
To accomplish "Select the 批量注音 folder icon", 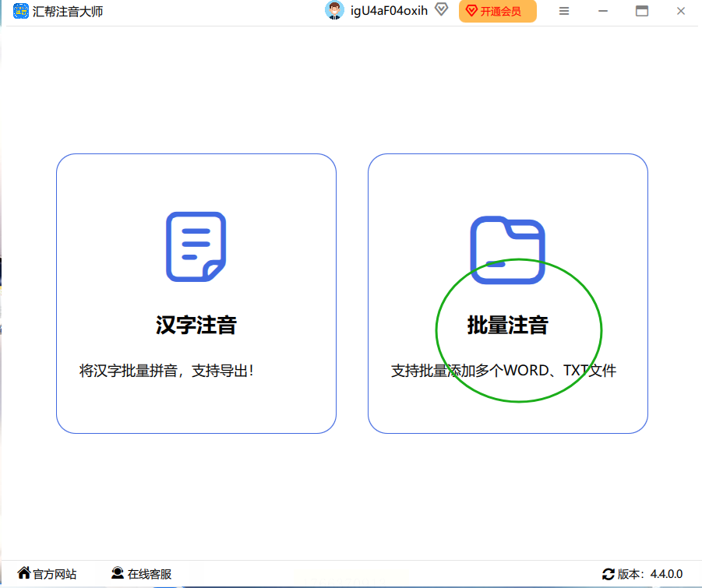I will (x=507, y=249).
